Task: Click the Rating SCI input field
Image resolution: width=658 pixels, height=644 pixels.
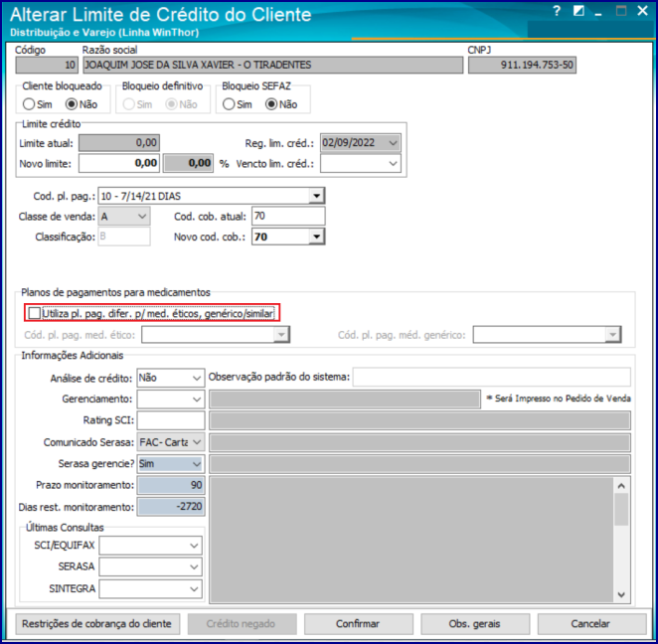Action: coord(170,420)
